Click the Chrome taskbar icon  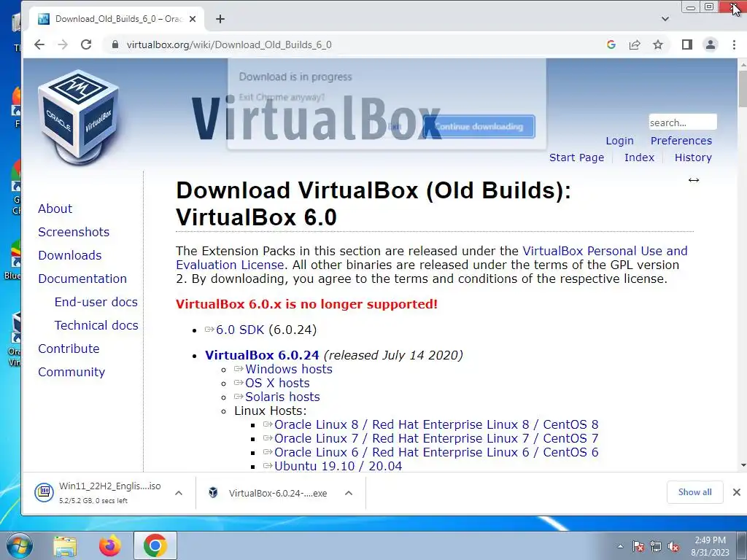click(x=155, y=545)
